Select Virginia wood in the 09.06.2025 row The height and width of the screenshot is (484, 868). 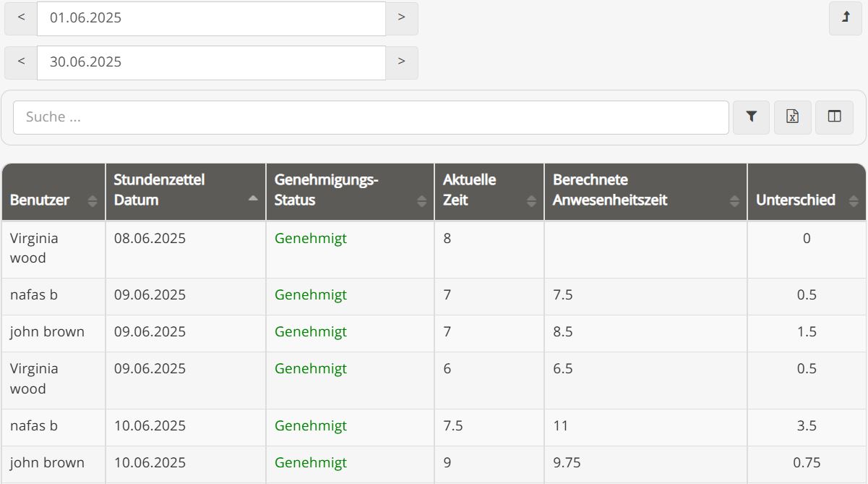[34, 378]
